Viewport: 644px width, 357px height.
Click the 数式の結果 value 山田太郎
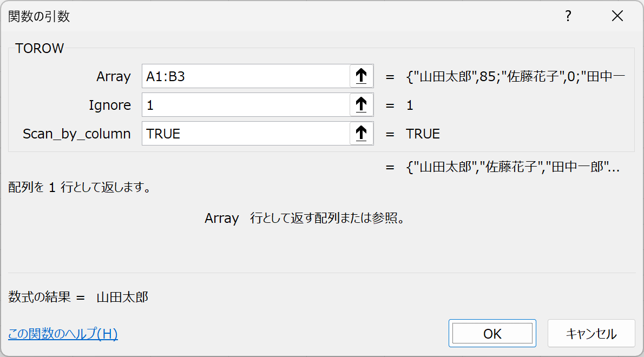(x=122, y=297)
